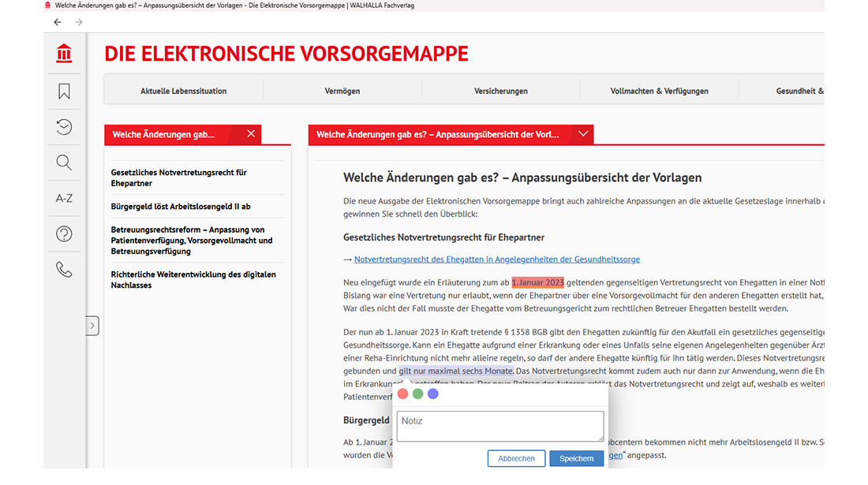Jump to 'Richterliche Weiterentwicklung des digitalen Nachlasses'

(193, 279)
